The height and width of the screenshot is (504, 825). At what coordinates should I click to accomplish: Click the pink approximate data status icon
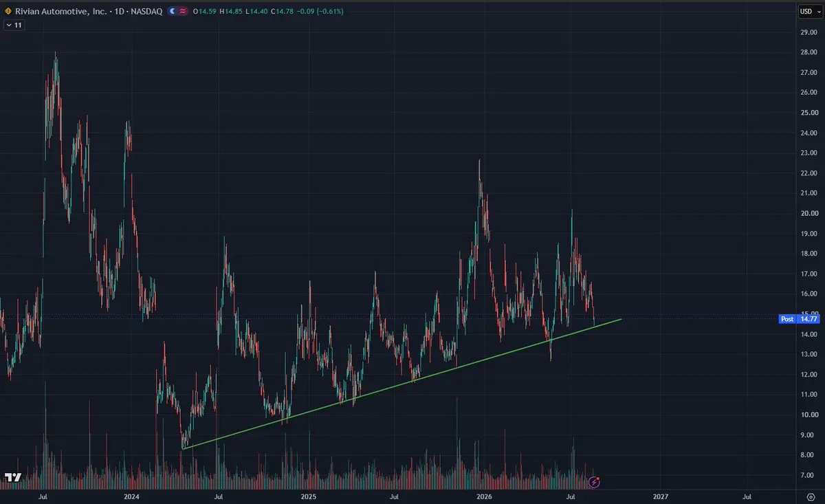(x=183, y=12)
